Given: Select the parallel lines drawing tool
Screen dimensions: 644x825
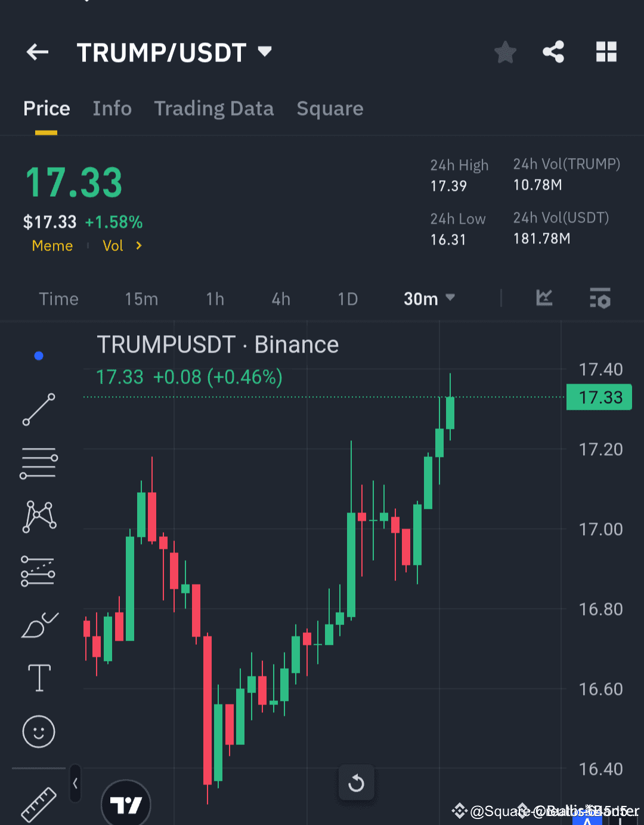Looking at the screenshot, I should point(38,463).
